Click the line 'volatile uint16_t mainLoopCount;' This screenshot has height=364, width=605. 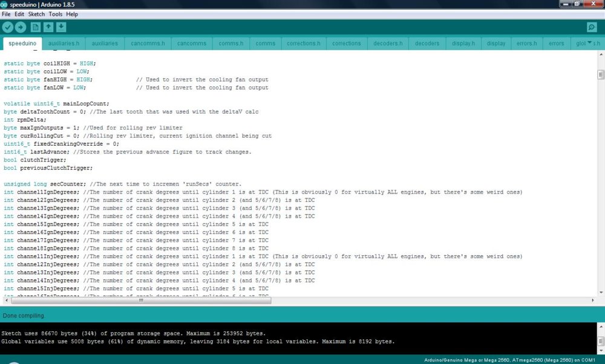click(56, 103)
